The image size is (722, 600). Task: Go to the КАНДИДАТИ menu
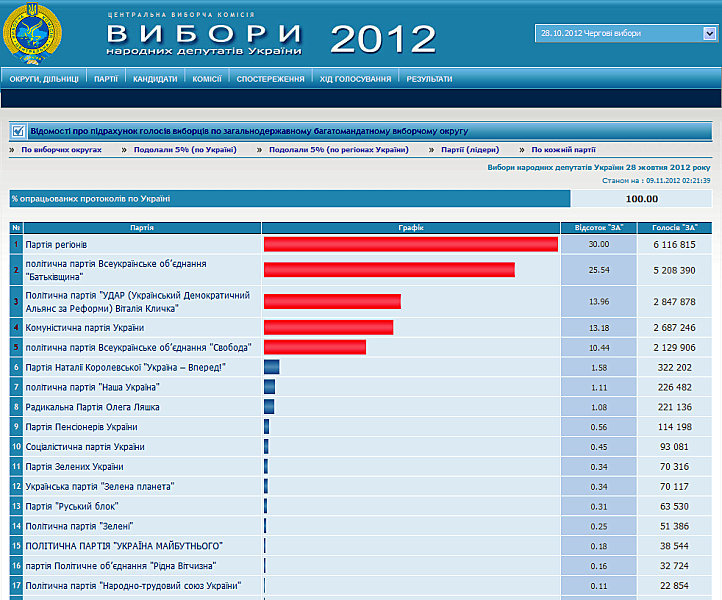click(155, 79)
